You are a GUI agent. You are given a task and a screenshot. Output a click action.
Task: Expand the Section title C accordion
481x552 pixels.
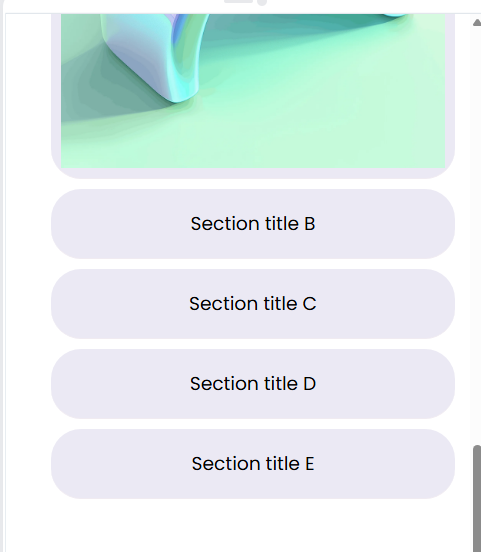click(x=253, y=304)
